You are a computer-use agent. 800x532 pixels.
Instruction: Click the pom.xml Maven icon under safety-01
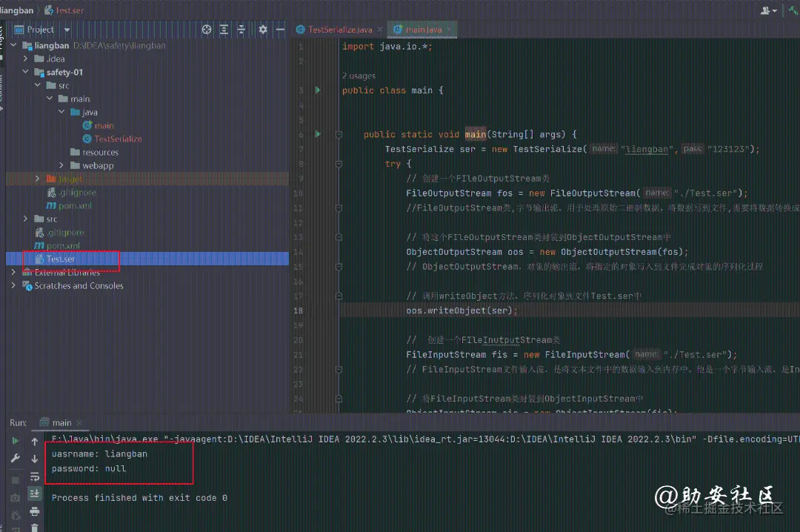point(51,206)
